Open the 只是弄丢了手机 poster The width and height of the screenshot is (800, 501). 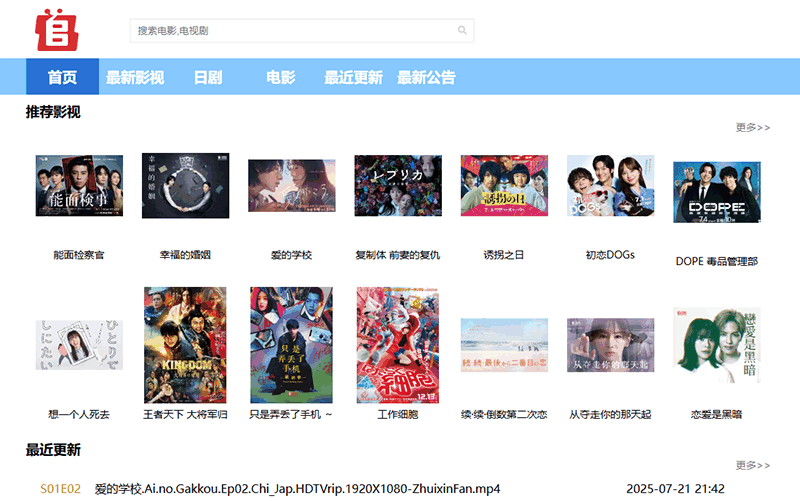291,345
